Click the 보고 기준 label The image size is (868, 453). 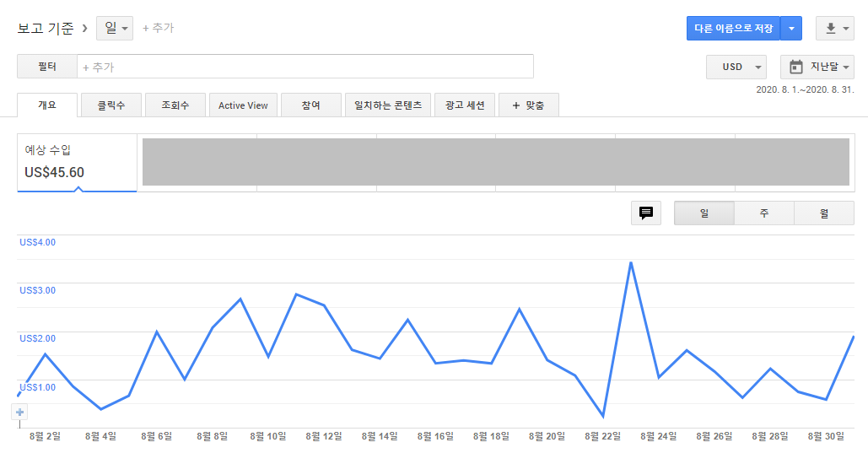(46, 28)
